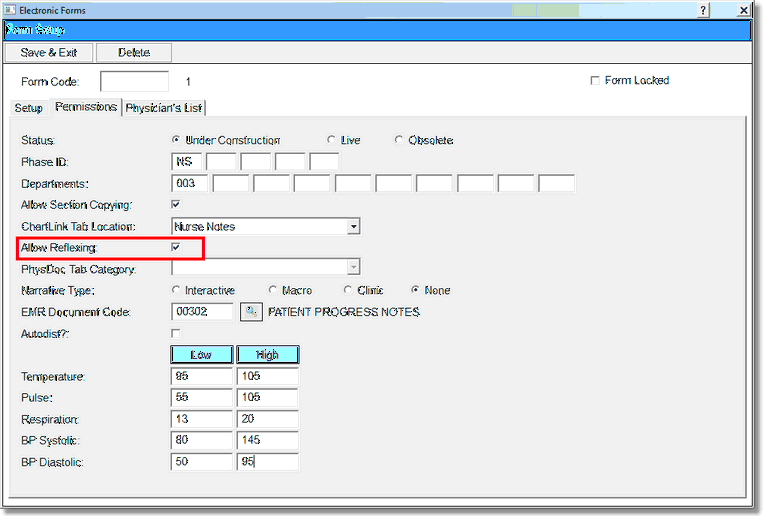Click the Electronic Forms window icon
Image resolution: width=764 pixels, height=518 pixels.
point(9,10)
